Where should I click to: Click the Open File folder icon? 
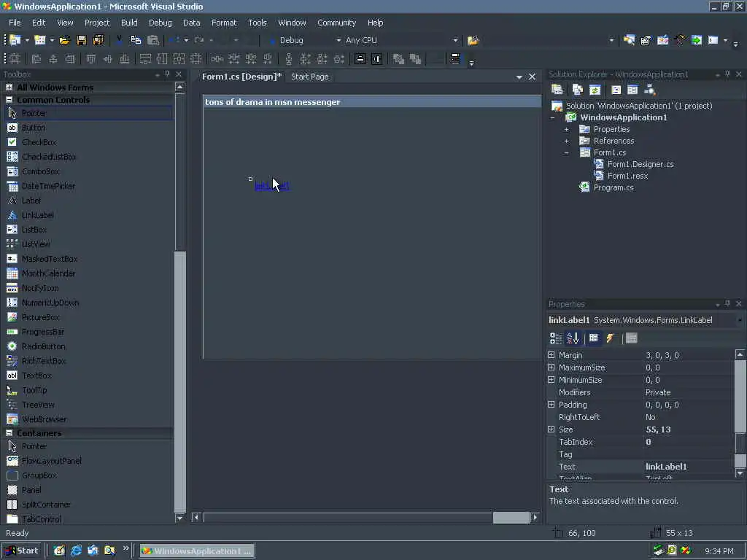coord(64,41)
